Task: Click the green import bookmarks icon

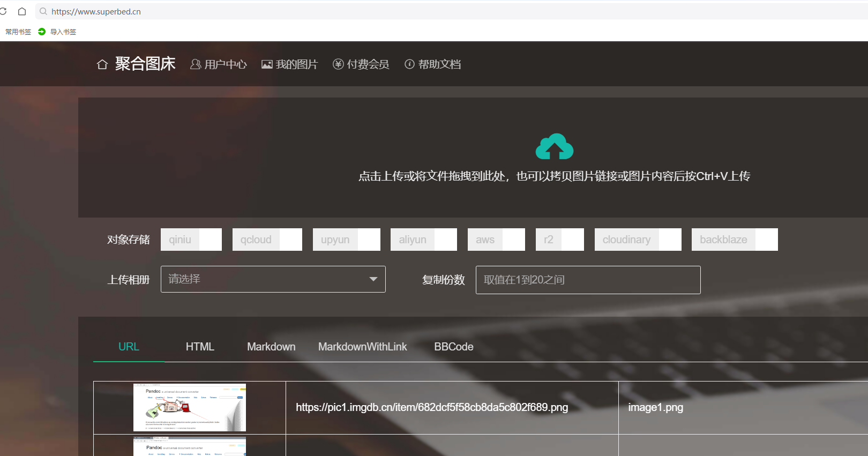Action: [42, 32]
